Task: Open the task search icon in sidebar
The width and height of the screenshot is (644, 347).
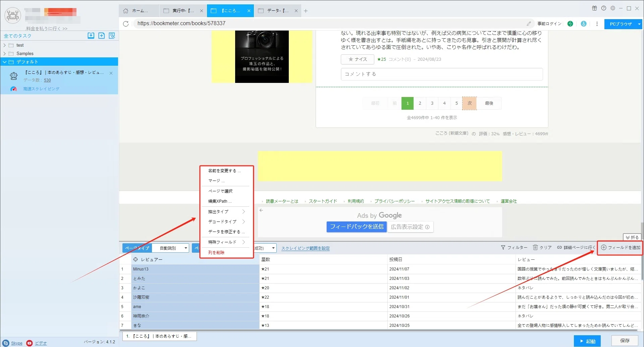Action: tap(112, 36)
